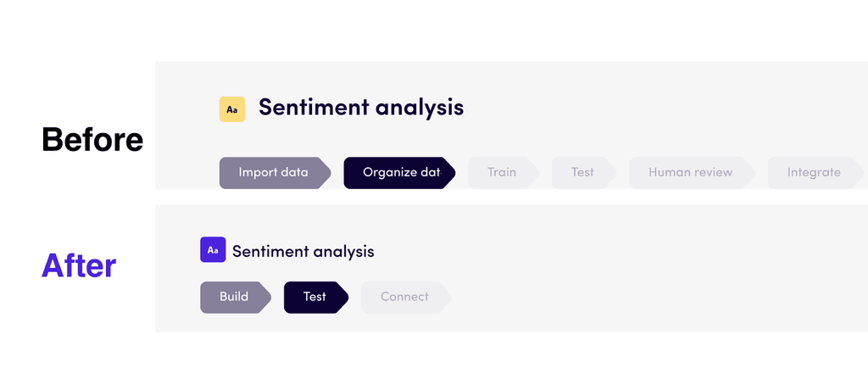The height and width of the screenshot is (390, 868).
Task: Click the purple After heading
Action: [79, 266]
